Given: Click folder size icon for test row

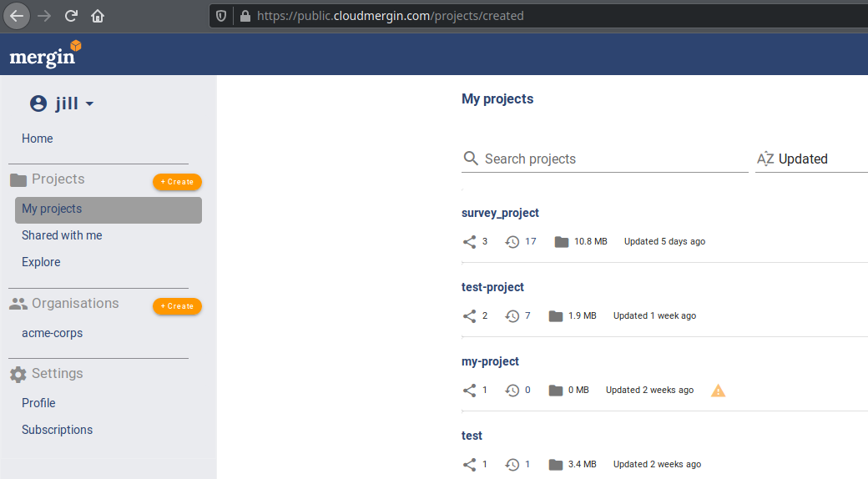Looking at the screenshot, I should [556, 465].
